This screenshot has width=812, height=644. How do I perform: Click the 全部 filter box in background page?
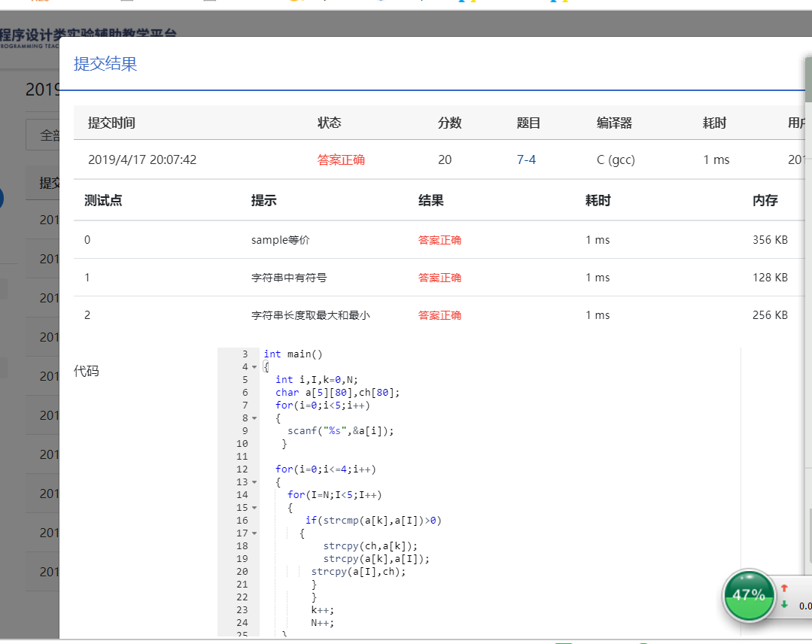pos(43,135)
